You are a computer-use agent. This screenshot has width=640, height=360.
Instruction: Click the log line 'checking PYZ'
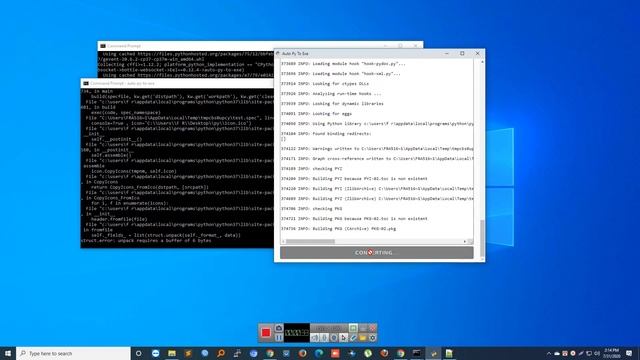(x=311, y=169)
